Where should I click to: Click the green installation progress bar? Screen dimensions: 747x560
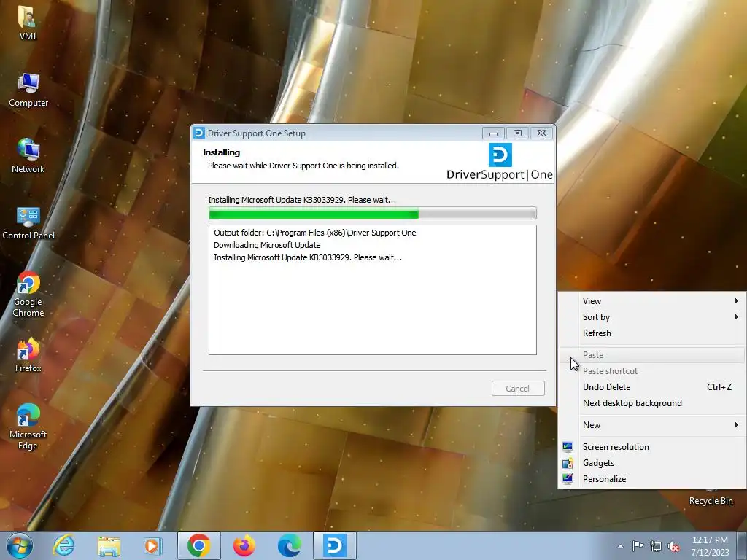(373, 214)
